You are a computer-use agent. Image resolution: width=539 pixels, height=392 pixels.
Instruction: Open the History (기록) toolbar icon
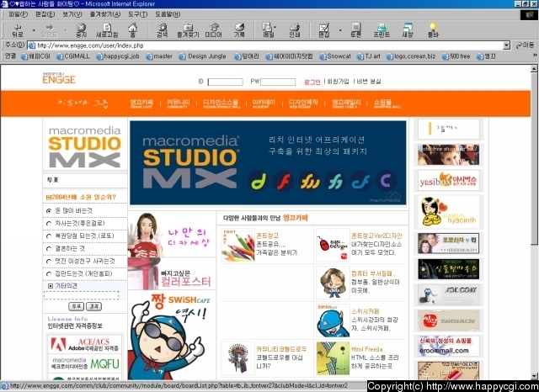239,30
